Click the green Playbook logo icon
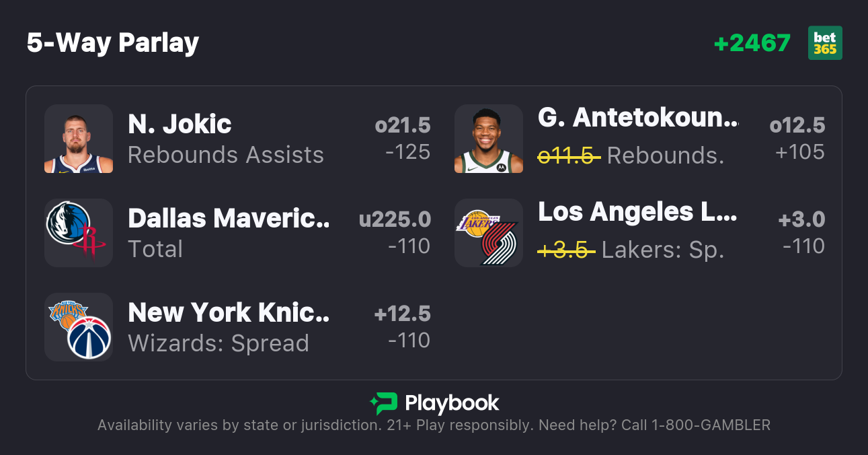 [383, 403]
